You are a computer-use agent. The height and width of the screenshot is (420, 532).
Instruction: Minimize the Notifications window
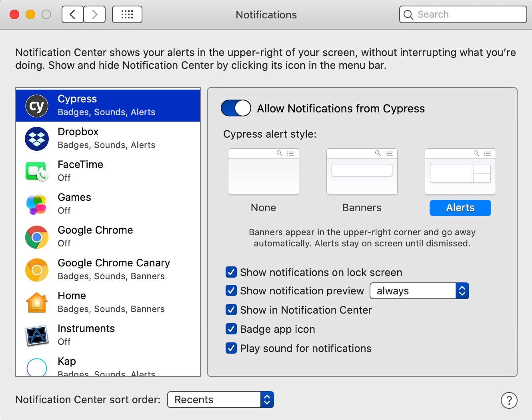(30, 15)
